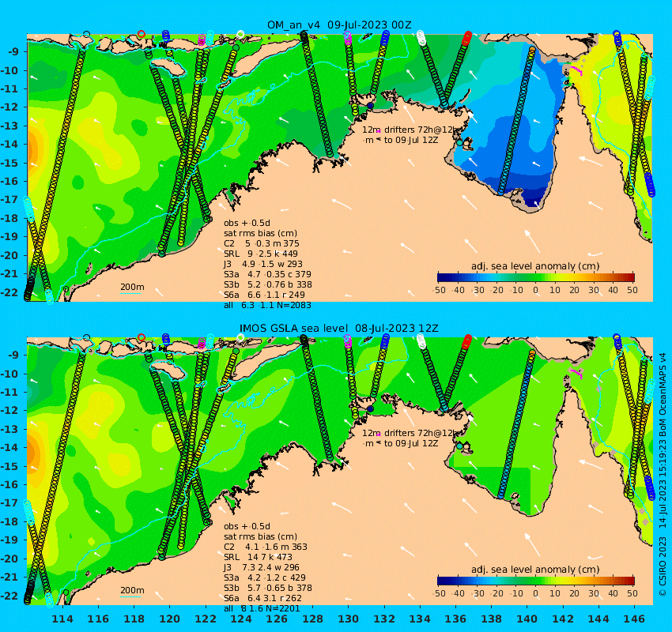Viewport: 672px width, 632px height.
Task: Click bottom panel 'adj. sea level anomaly (cm)' label
Action: pos(535,570)
